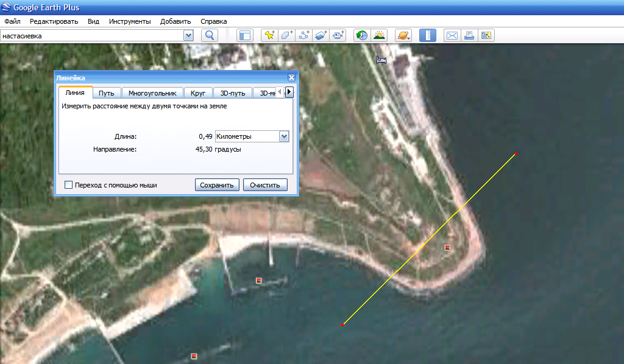Add a placemark with the pushpin icon
Screen dimensions: 624x364
[269, 35]
